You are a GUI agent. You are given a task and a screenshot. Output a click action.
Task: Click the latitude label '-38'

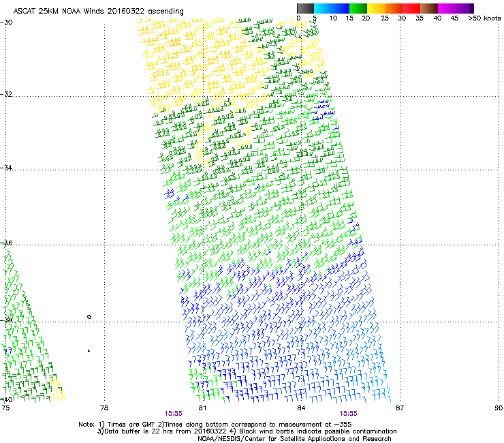[6, 320]
